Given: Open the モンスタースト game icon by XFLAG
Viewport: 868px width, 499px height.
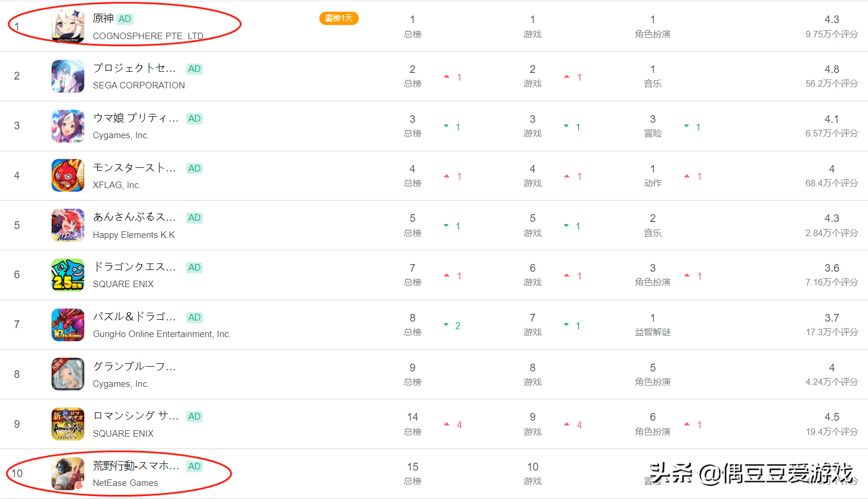Looking at the screenshot, I should click(68, 176).
